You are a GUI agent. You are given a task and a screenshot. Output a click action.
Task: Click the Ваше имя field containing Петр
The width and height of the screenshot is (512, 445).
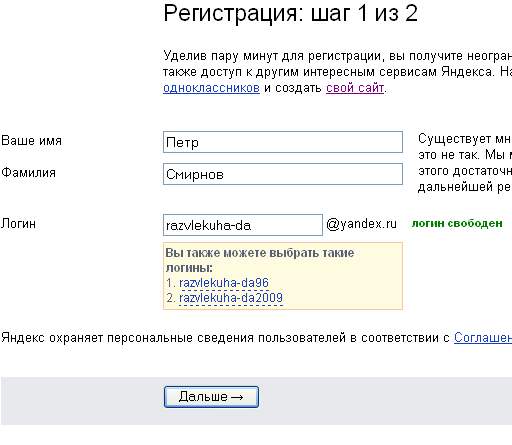click(283, 142)
